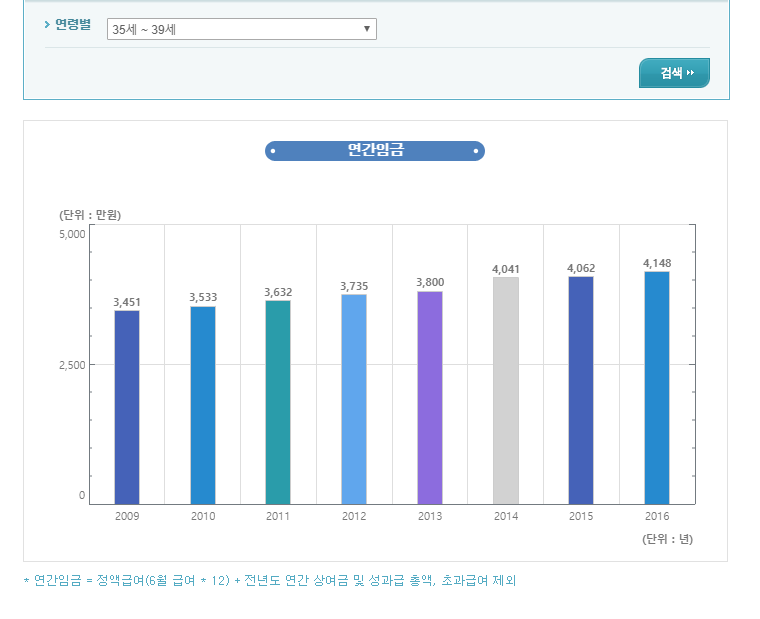Viewport: 760px width, 619px height.
Task: Click the 검색 search button
Action: tap(674, 73)
